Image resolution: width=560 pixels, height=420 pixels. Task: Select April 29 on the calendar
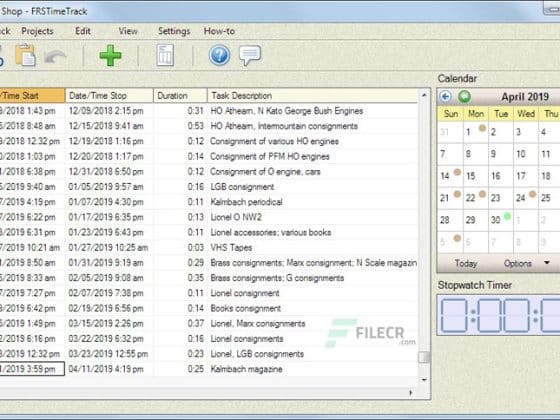pos(476,220)
